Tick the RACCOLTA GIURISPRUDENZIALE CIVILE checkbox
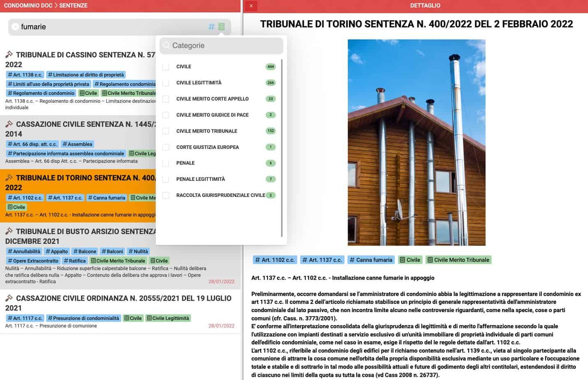This screenshot has width=588, height=380. coord(166,195)
